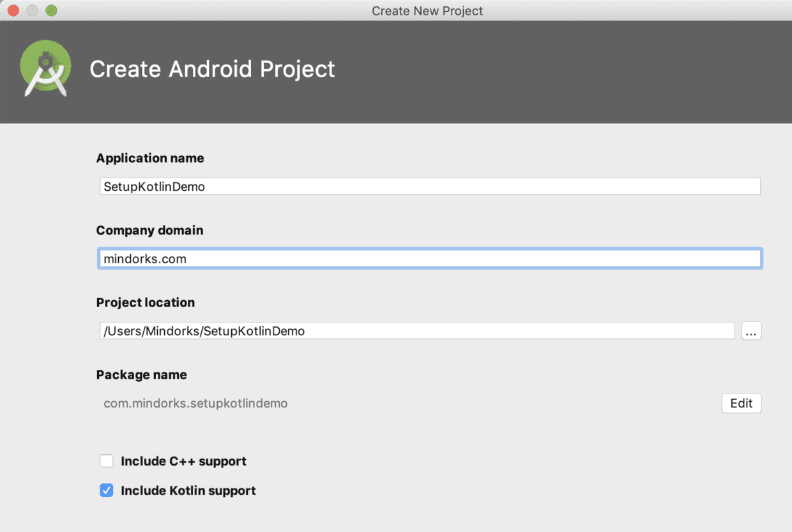Open the project location browser with ellipsis button
Screen dimensions: 792x532
coord(751,331)
